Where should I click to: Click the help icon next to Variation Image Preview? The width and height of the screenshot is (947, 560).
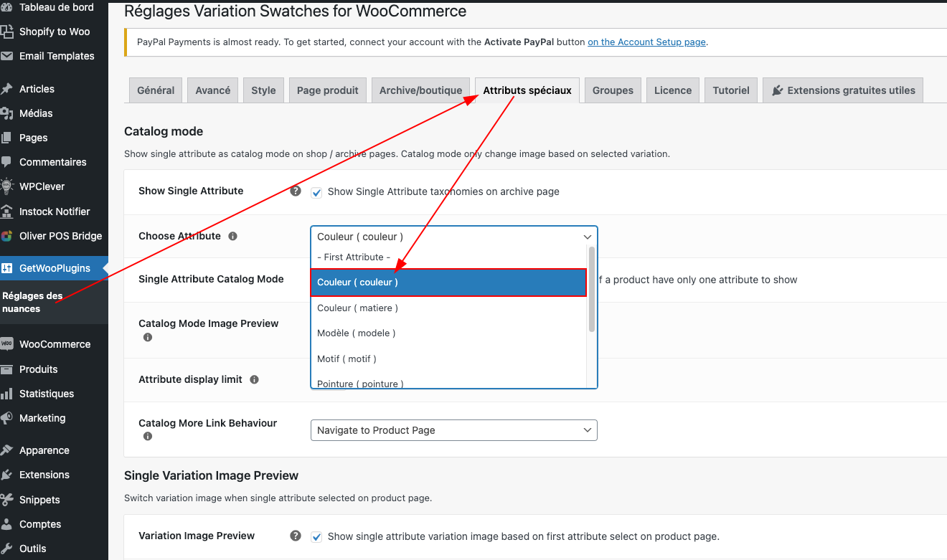(295, 536)
